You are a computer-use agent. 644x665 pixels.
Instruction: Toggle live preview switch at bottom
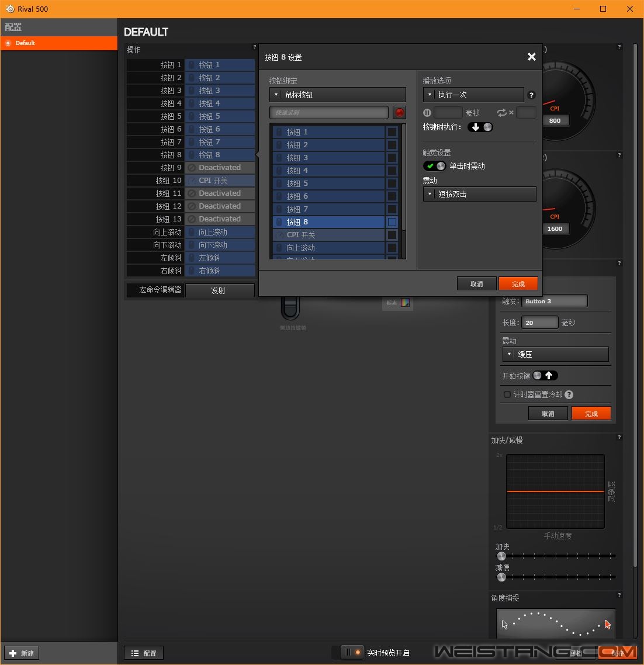pyautogui.click(x=352, y=653)
